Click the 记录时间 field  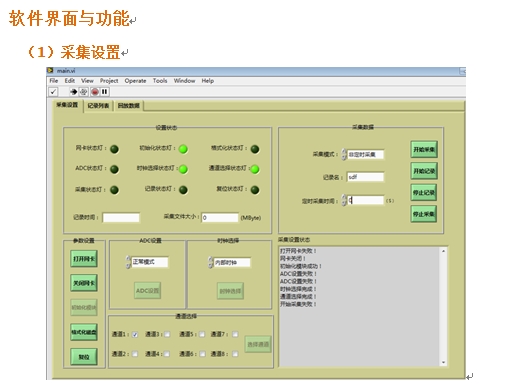121,218
